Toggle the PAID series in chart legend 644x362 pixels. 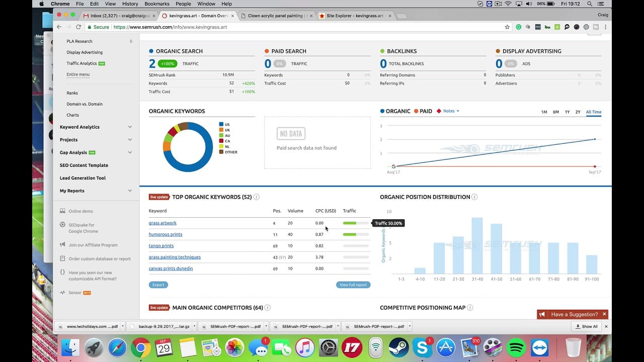(x=423, y=111)
